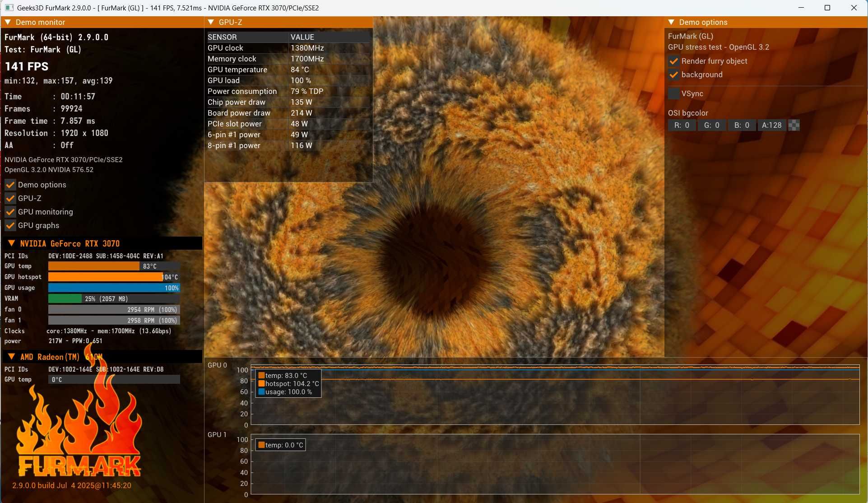Disable GPU graphs checkbox
Image resolution: width=868 pixels, height=503 pixels.
pyautogui.click(x=10, y=225)
